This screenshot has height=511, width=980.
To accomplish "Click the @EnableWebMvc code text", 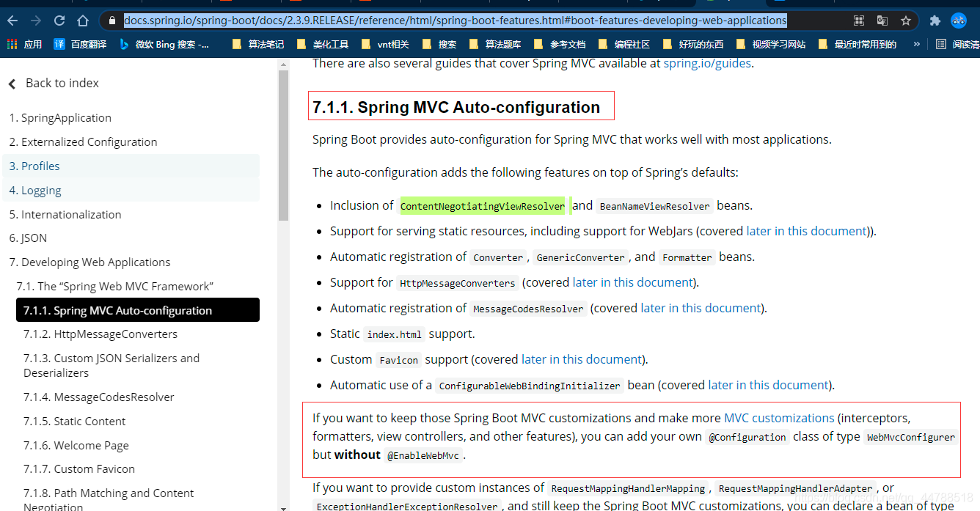I will tap(424, 455).
